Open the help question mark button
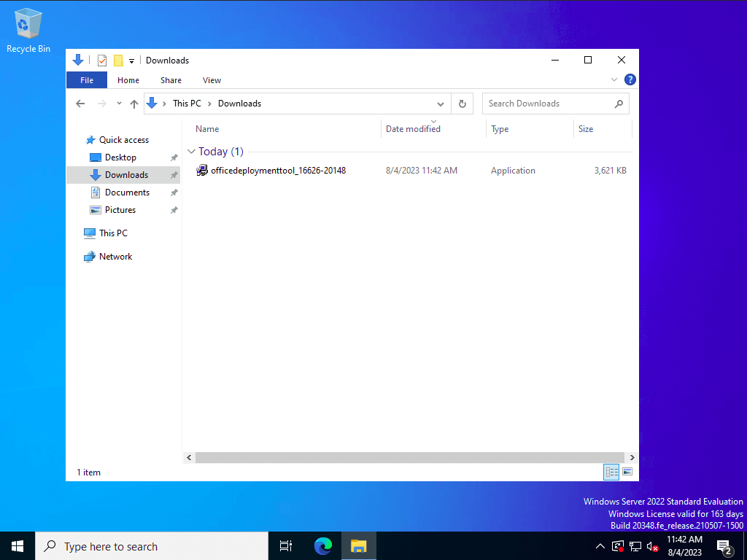This screenshot has height=560, width=747. tap(630, 79)
